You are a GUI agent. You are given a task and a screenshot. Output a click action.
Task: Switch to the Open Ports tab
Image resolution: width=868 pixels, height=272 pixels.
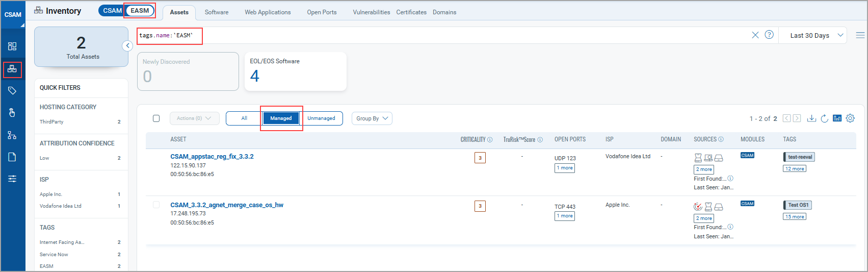322,12
